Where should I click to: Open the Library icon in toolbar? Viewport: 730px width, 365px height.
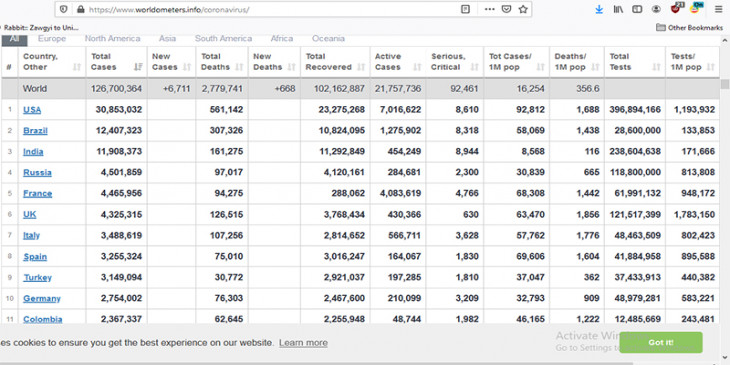click(618, 9)
